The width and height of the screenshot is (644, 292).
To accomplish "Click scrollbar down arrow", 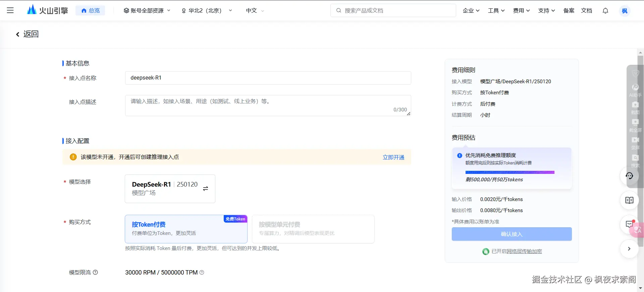I will (x=640, y=288).
